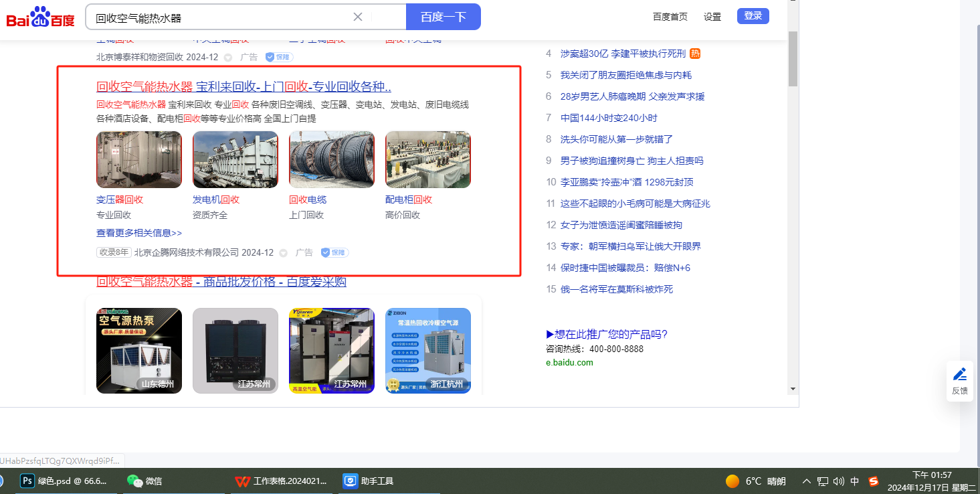
Task: Open the 空气源热泵 山东德州 product image
Action: pos(139,351)
